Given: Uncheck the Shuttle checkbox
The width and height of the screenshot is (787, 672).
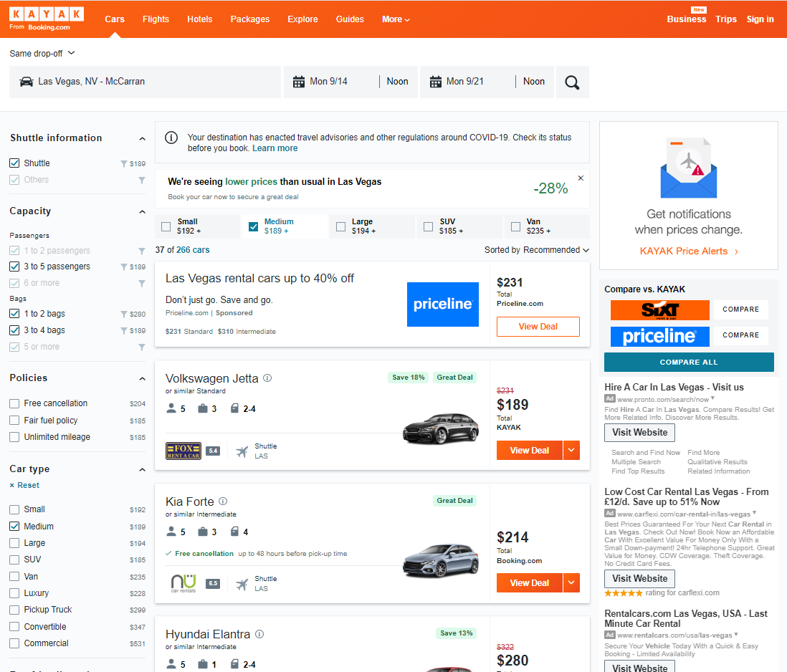Looking at the screenshot, I should 14,163.
